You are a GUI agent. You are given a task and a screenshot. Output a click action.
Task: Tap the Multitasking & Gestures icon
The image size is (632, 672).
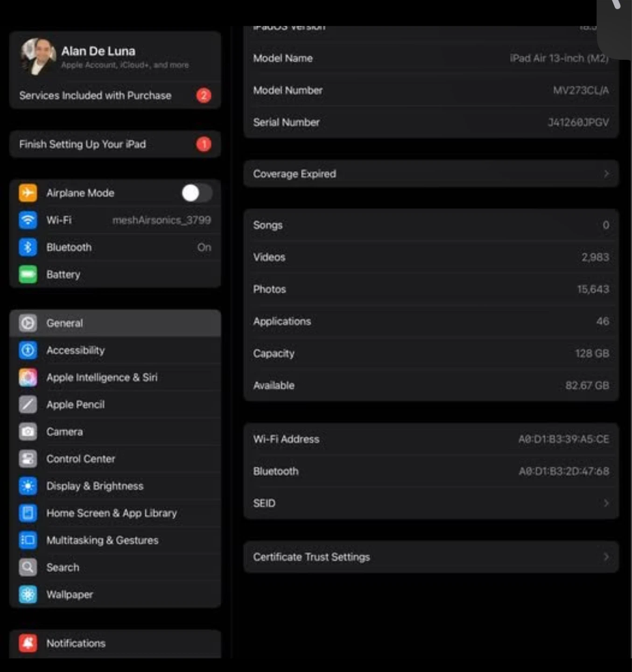pyautogui.click(x=28, y=540)
